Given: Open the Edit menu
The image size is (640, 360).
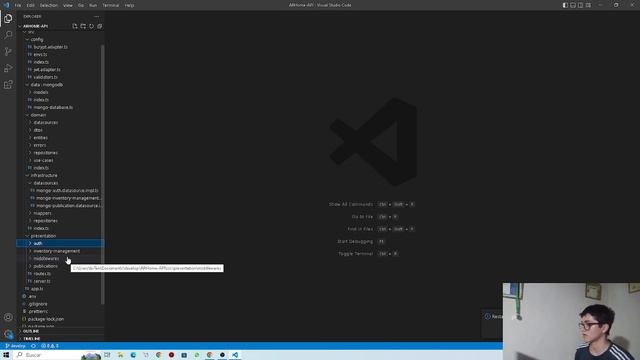Looking at the screenshot, I should click(31, 5).
